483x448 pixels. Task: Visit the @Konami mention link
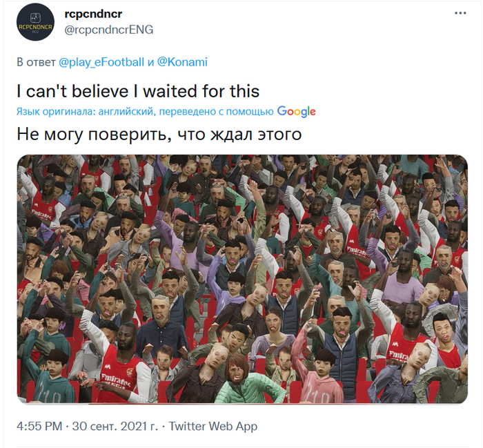coord(182,62)
